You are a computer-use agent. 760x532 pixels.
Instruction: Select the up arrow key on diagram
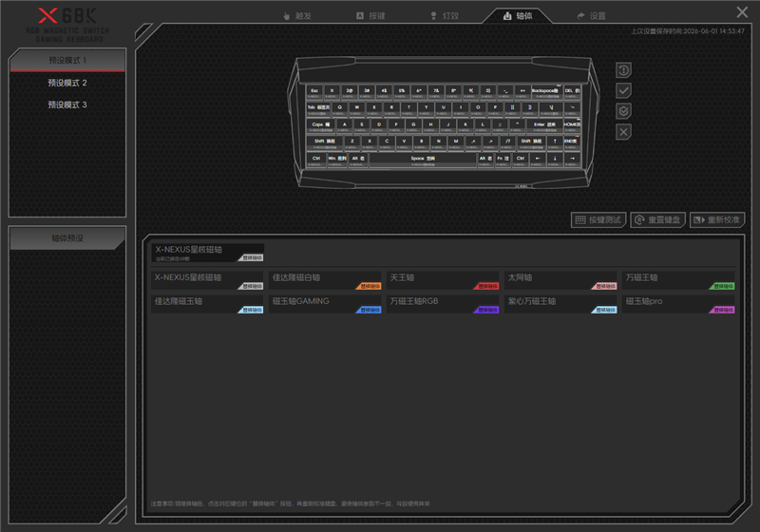tap(555, 143)
